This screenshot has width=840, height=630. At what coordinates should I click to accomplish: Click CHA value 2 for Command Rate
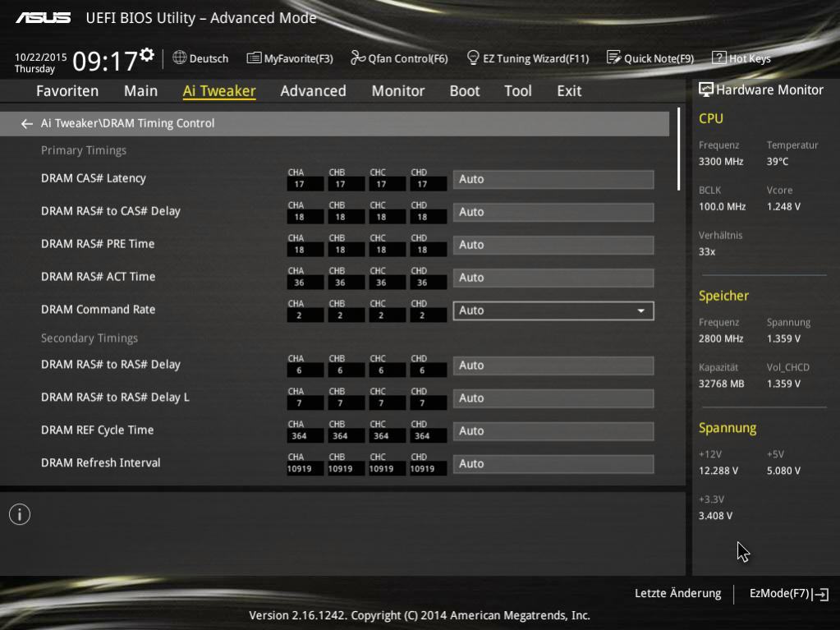click(x=305, y=315)
